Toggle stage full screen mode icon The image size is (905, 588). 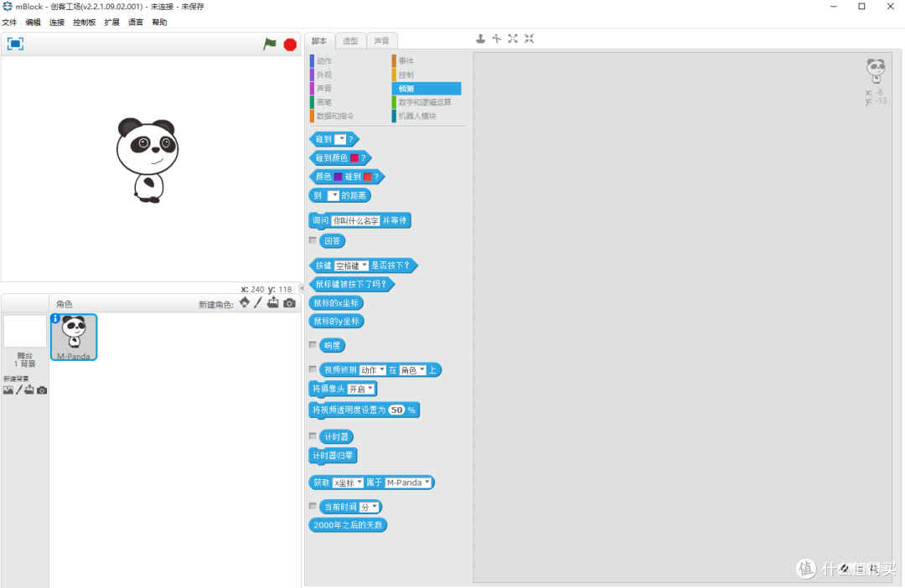point(15,44)
